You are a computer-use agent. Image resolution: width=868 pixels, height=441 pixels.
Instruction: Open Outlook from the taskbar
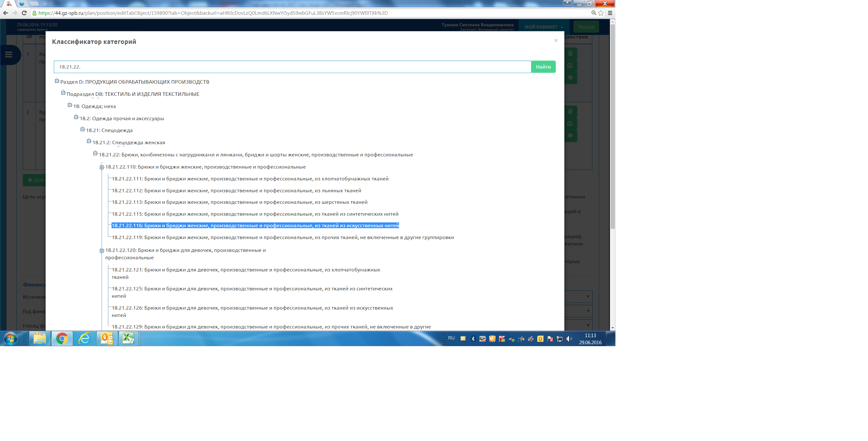[107, 338]
